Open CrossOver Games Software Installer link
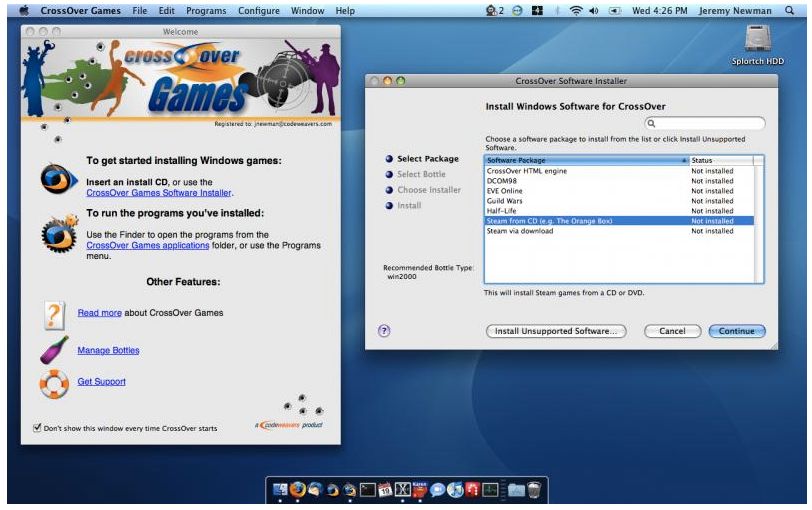812x510 pixels. pos(159,193)
